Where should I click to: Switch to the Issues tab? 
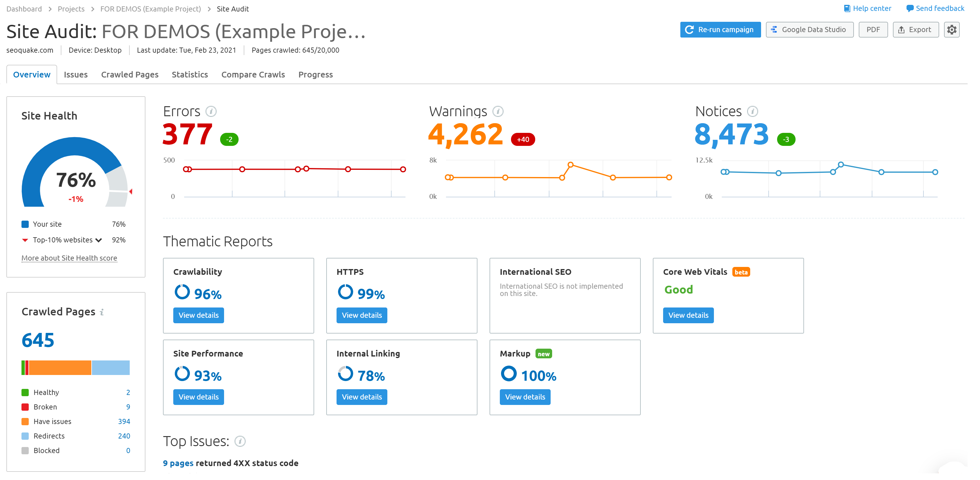tap(76, 74)
